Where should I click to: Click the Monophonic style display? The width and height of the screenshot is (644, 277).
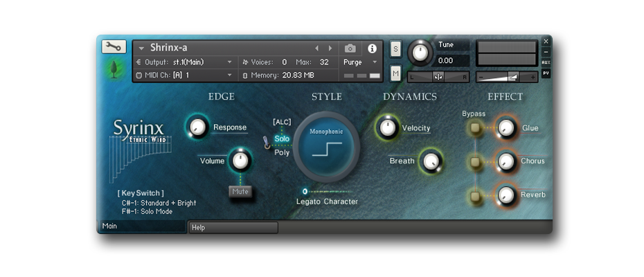point(327,147)
